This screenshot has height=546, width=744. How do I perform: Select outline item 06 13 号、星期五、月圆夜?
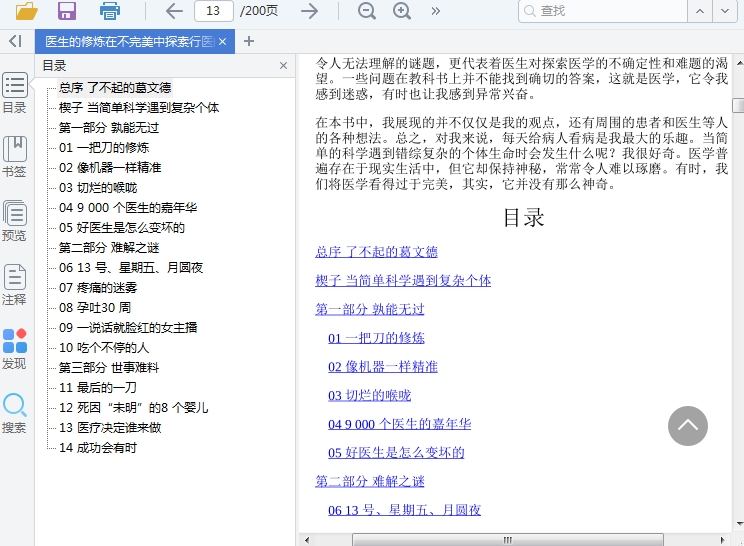pyautogui.click(x=131, y=268)
